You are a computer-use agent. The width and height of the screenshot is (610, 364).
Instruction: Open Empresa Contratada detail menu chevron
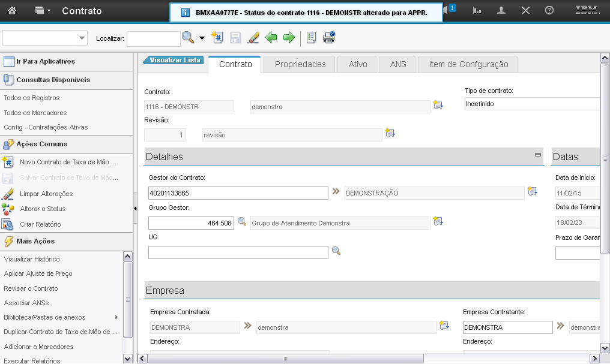pos(247,326)
